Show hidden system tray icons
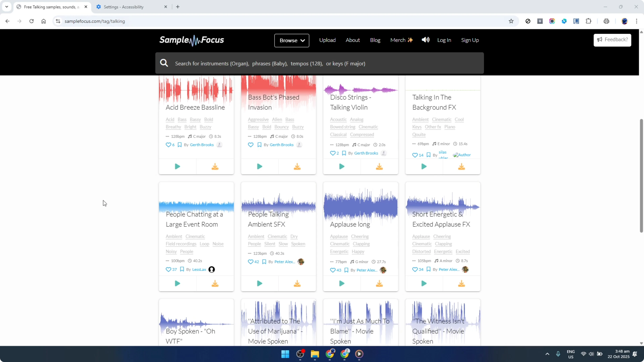The image size is (644, 362). point(547,354)
